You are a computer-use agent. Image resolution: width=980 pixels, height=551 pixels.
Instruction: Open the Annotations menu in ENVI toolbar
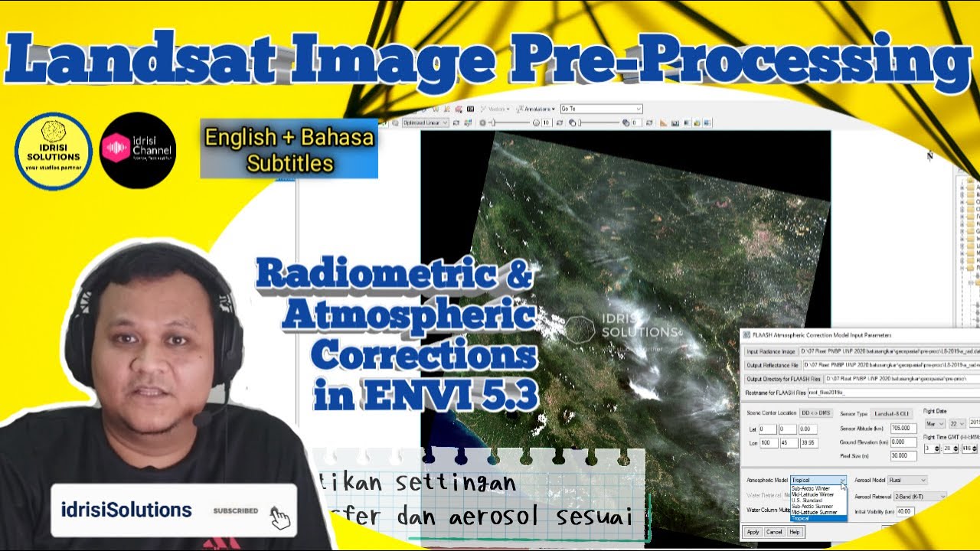point(536,109)
